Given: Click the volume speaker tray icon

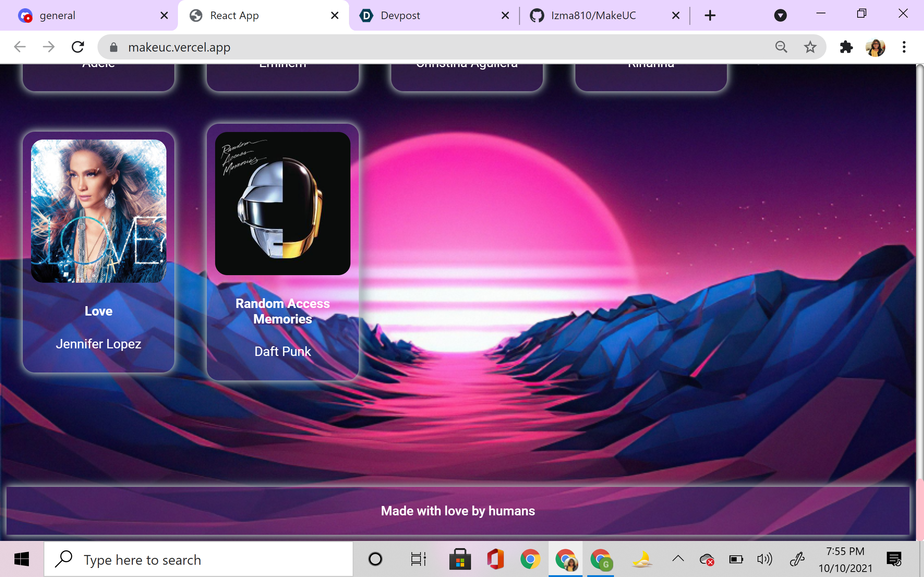Looking at the screenshot, I should coord(764,559).
